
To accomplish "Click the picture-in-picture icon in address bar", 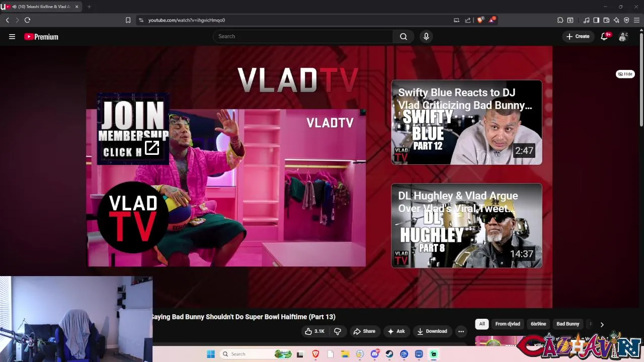I will (456, 20).
